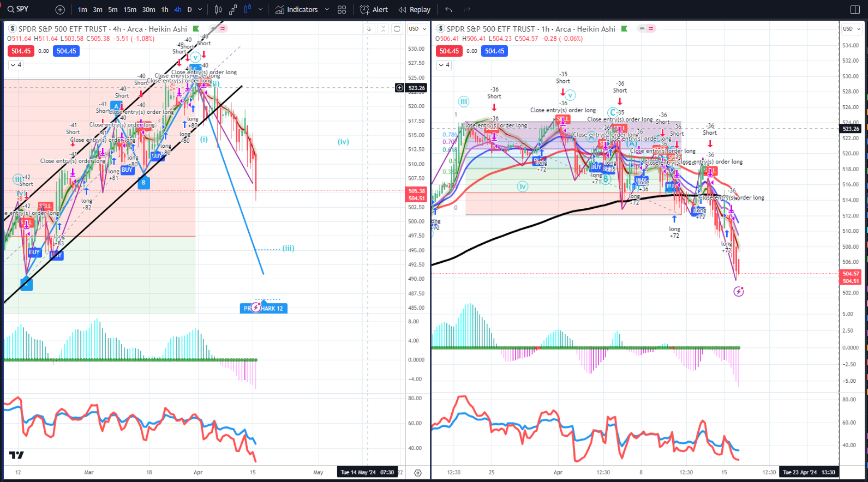Expand the Indicators favorites dropdown arrow

[x=327, y=9]
